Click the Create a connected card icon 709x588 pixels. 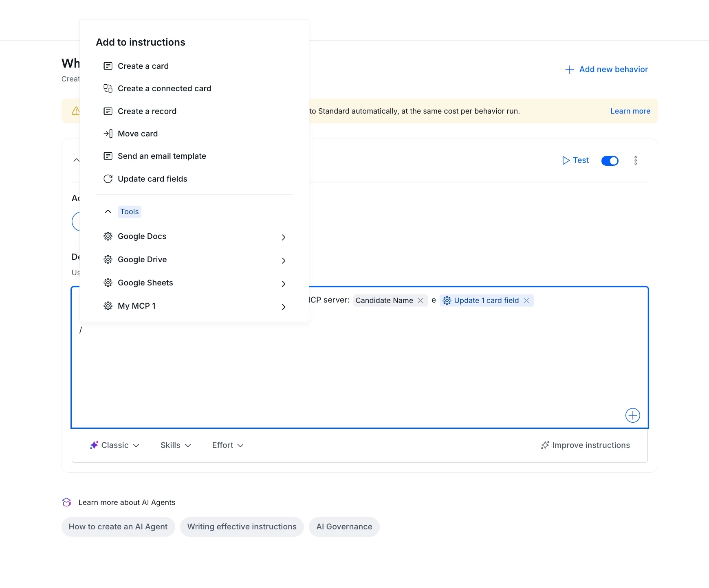[x=108, y=88]
